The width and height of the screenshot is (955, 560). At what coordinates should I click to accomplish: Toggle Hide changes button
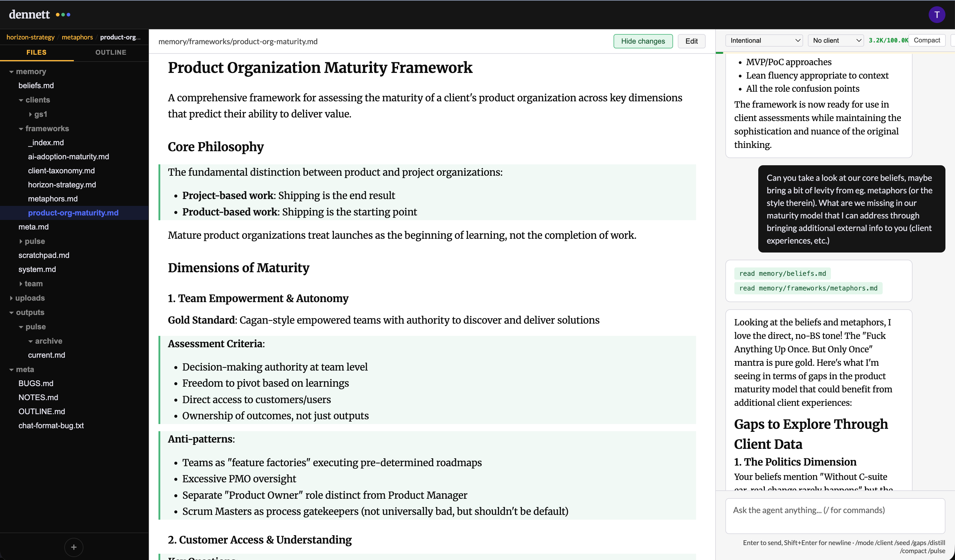(x=643, y=41)
